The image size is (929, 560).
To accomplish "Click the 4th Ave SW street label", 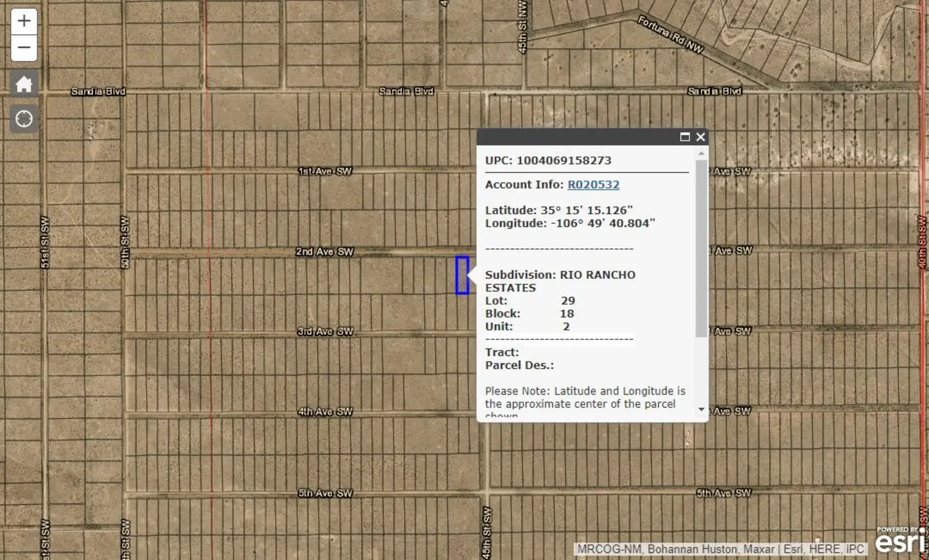I will [x=325, y=412].
